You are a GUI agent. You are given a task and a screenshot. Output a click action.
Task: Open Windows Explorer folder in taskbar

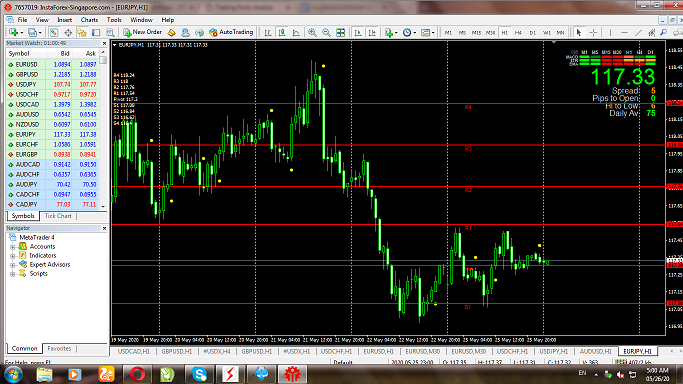coord(44,374)
